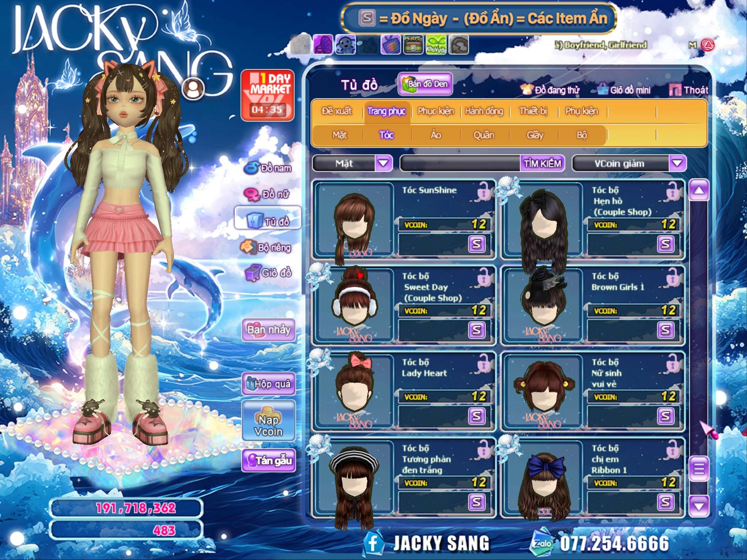This screenshot has height=560, width=747.
Task: Select the Tủ đồ wardrobe sidebar button
Action: pyautogui.click(x=268, y=219)
